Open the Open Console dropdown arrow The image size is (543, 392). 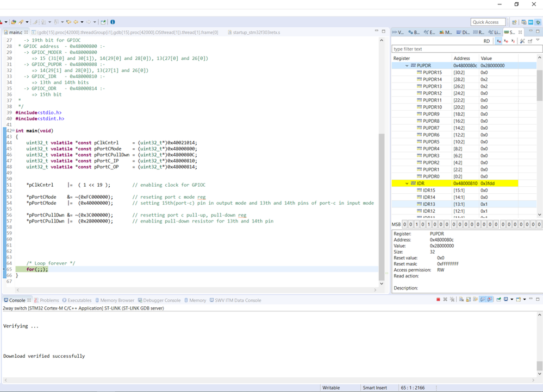525,299
